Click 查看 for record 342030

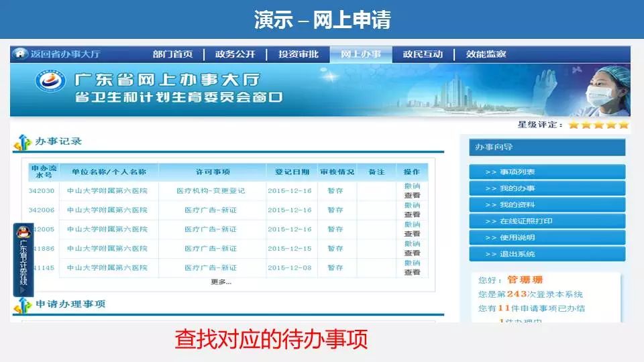(x=412, y=195)
